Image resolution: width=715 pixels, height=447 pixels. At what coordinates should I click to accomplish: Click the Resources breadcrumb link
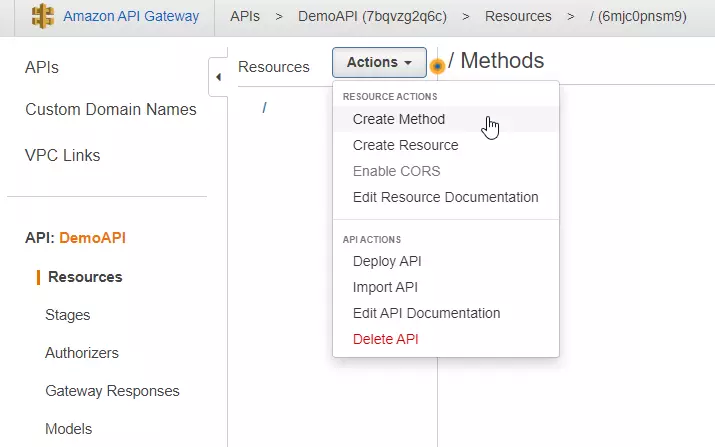click(518, 16)
